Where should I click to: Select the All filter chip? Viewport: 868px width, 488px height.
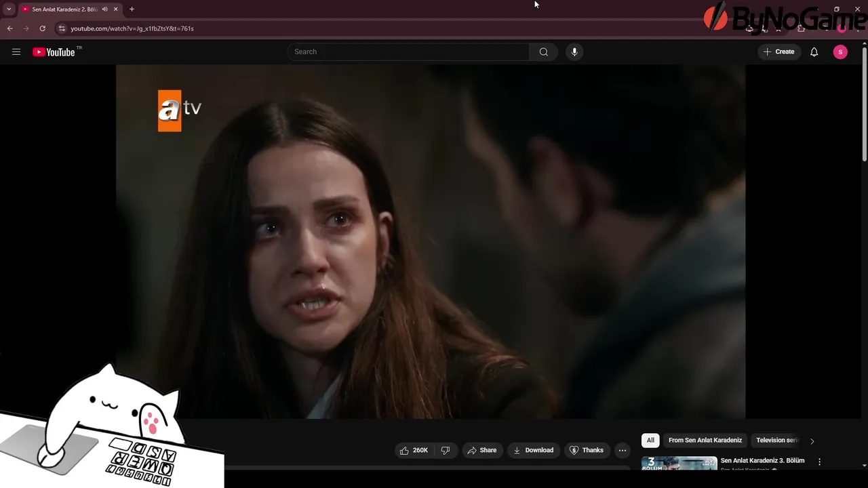(650, 441)
